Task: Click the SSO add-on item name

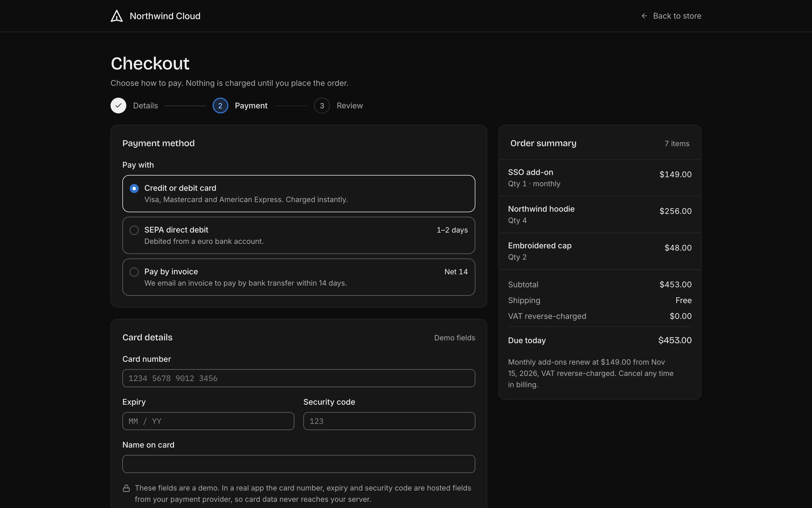Action: (531, 172)
